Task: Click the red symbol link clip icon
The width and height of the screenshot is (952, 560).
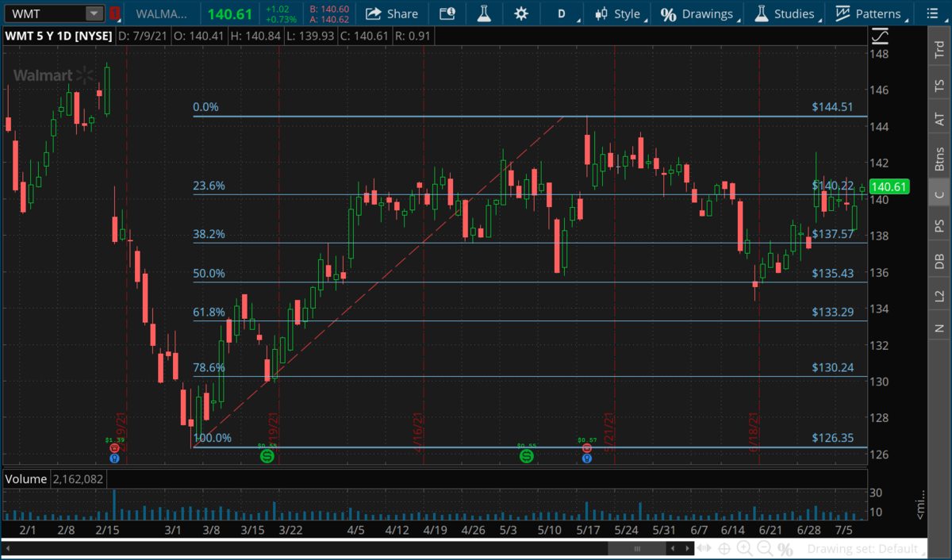Action: [x=115, y=13]
